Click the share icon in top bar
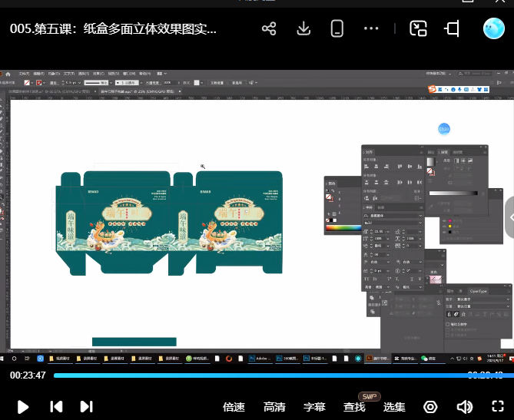Image resolution: width=514 pixels, height=420 pixels. tap(269, 29)
